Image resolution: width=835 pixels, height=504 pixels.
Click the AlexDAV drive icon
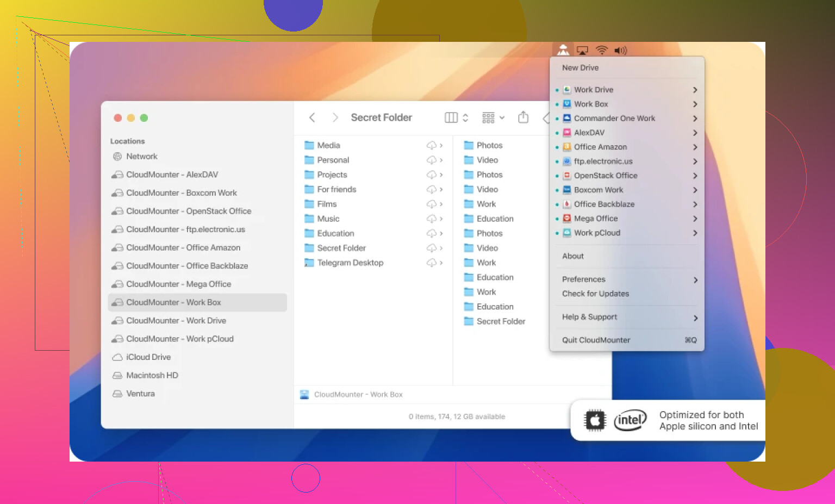[567, 133]
